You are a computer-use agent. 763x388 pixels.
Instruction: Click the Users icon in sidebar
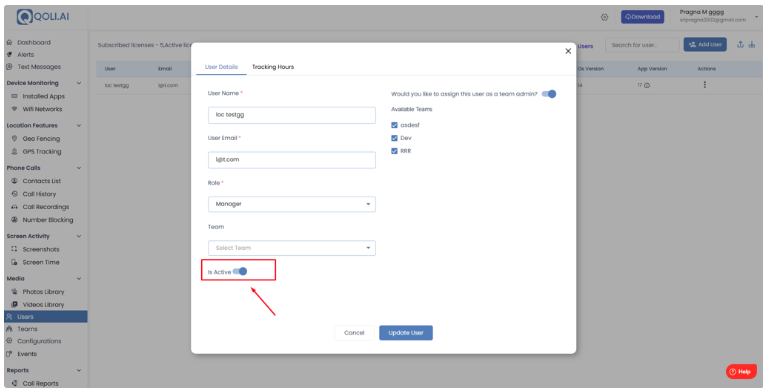point(10,316)
